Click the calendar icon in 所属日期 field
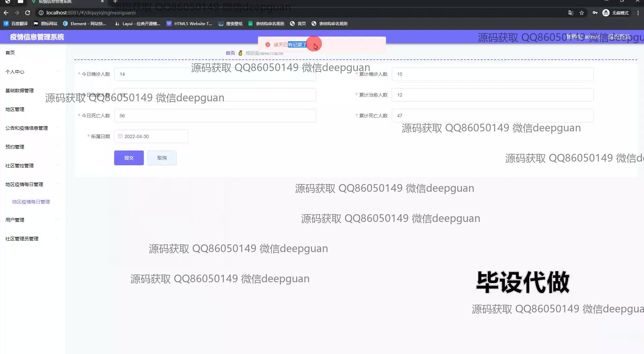Screen dimensions: 644x354 120,136
